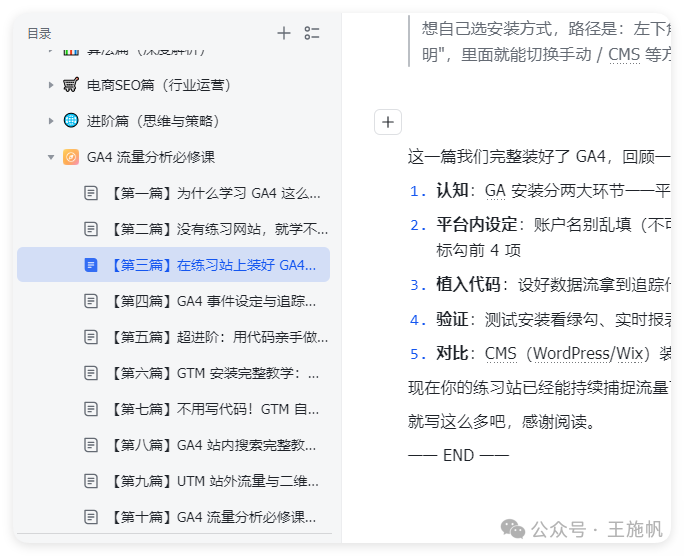
Task: Click document icon of 【第十篇】
Action: 91,517
